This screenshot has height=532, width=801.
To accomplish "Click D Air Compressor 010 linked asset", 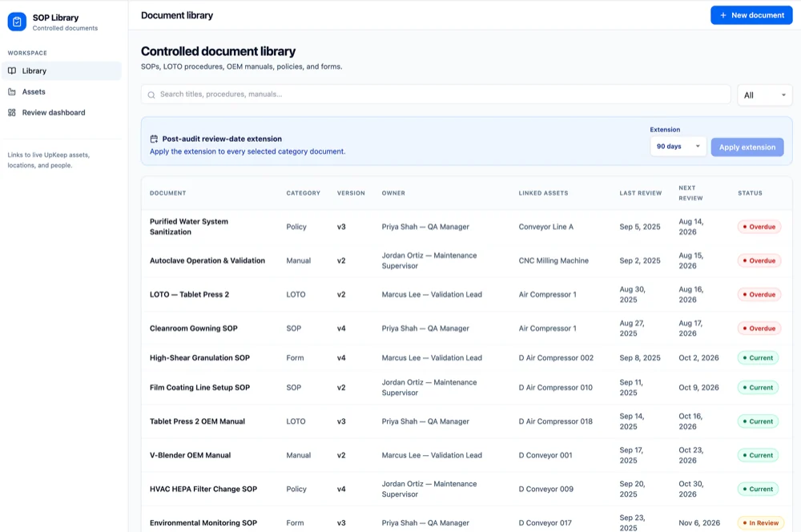I will coord(555,387).
